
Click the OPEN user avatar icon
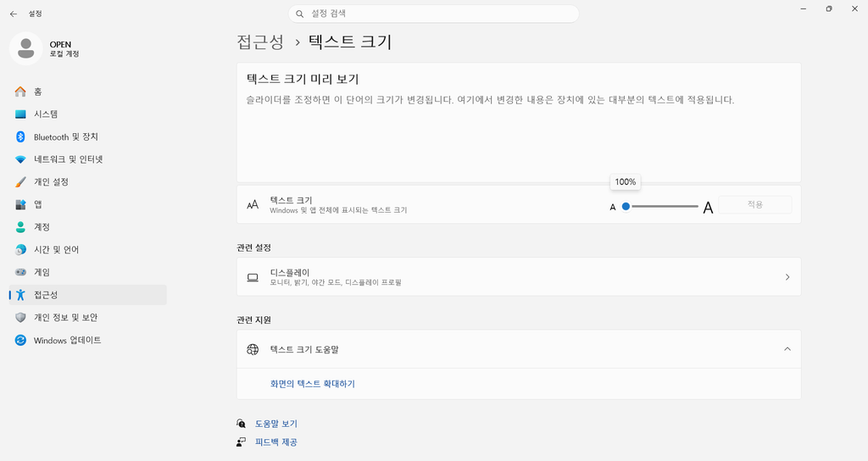26,48
